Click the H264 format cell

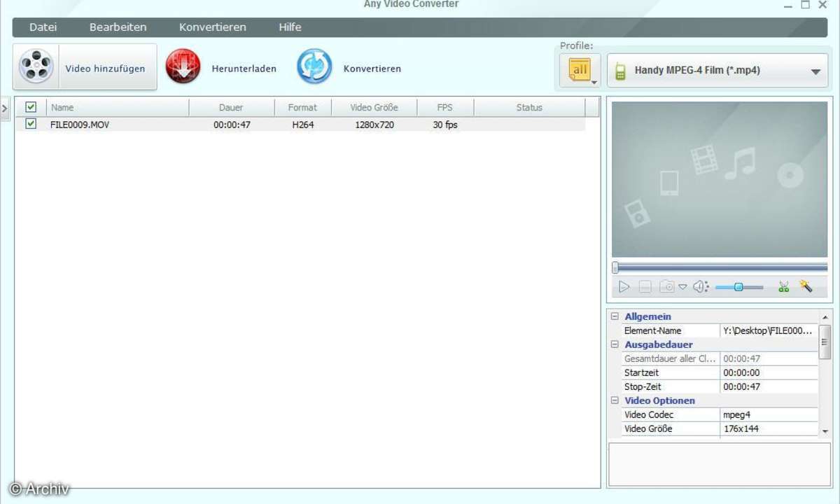302,125
